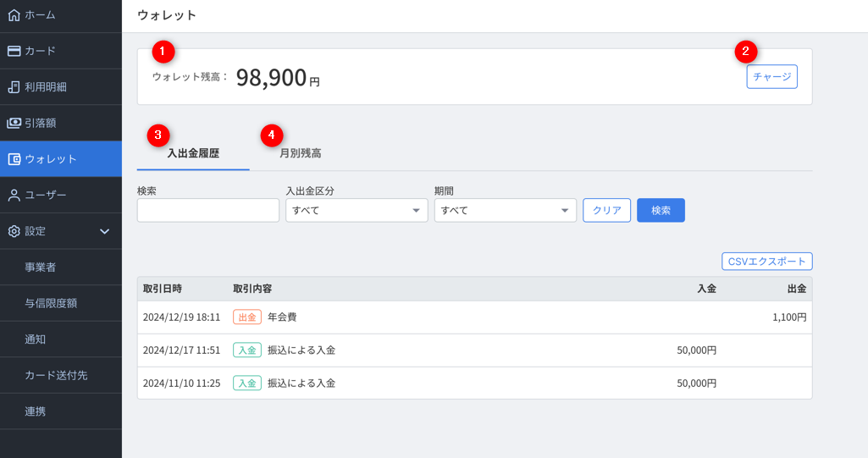Switch to the 月別残高 tab
Image resolution: width=868 pixels, height=458 pixels.
click(x=301, y=153)
